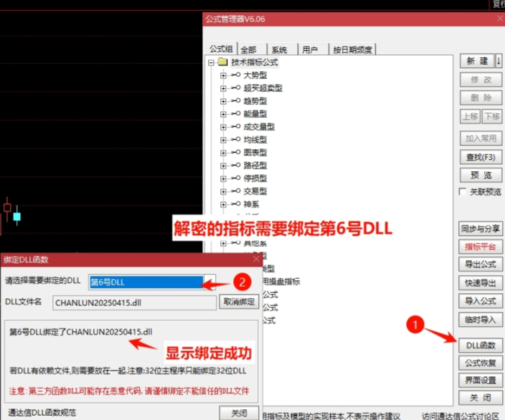Expand the 停损型 tree node
Image resolution: width=505 pixels, height=420 pixels.
pyautogui.click(x=223, y=178)
